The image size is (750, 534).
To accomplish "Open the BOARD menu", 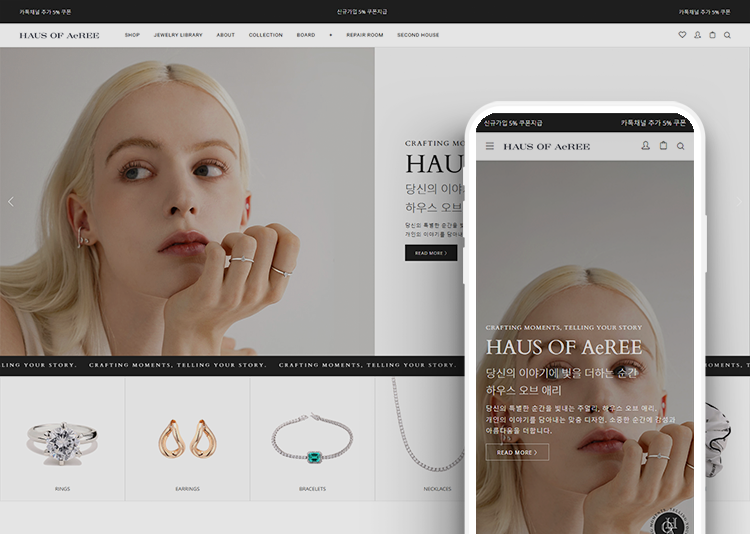I will (x=306, y=35).
